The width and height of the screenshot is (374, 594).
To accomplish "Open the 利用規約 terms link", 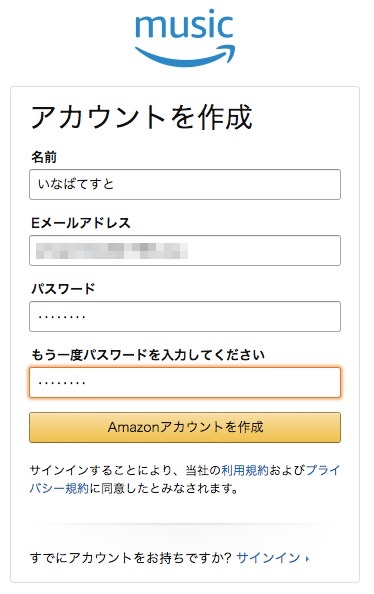I will tap(244, 470).
